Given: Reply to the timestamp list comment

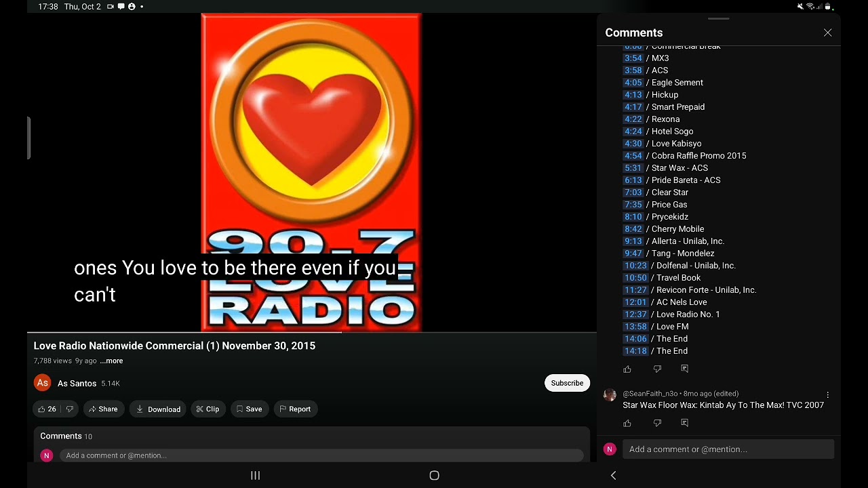Looking at the screenshot, I should 684,369.
